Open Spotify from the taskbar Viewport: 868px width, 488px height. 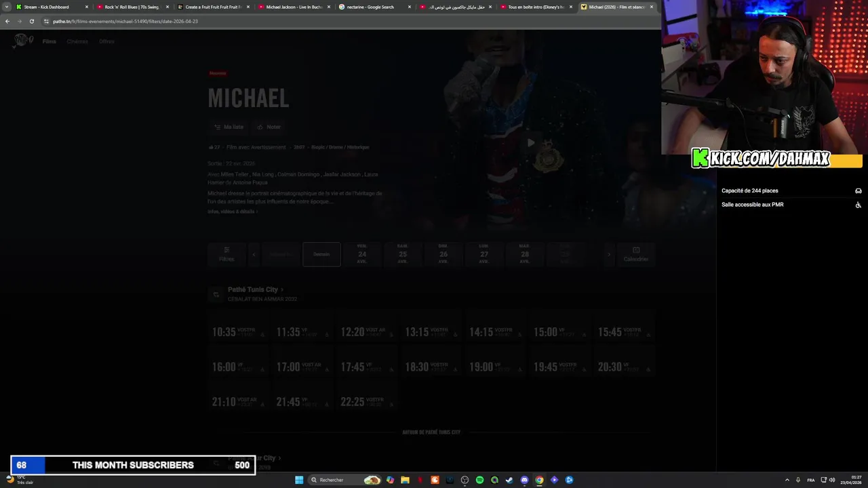point(479,480)
